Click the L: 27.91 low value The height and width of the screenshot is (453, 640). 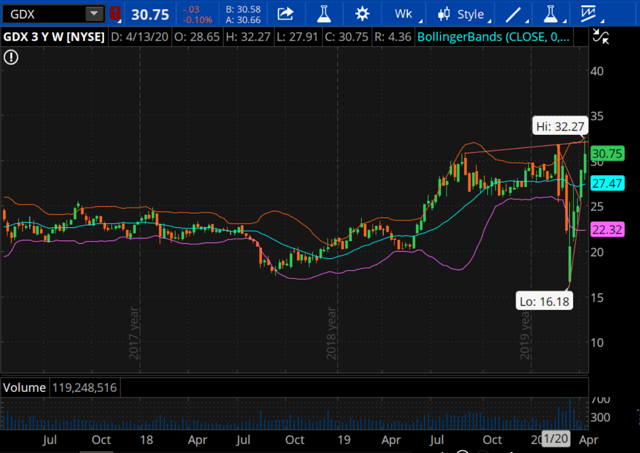(297, 37)
